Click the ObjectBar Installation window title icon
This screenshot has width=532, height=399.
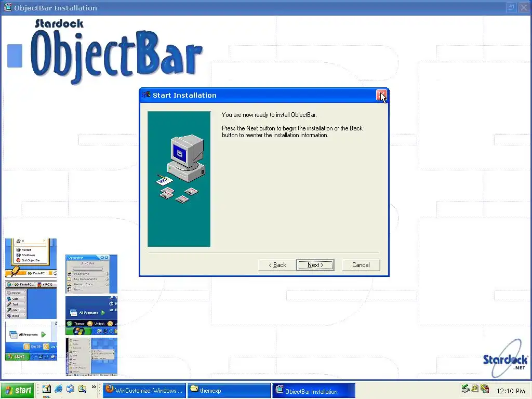7,7
